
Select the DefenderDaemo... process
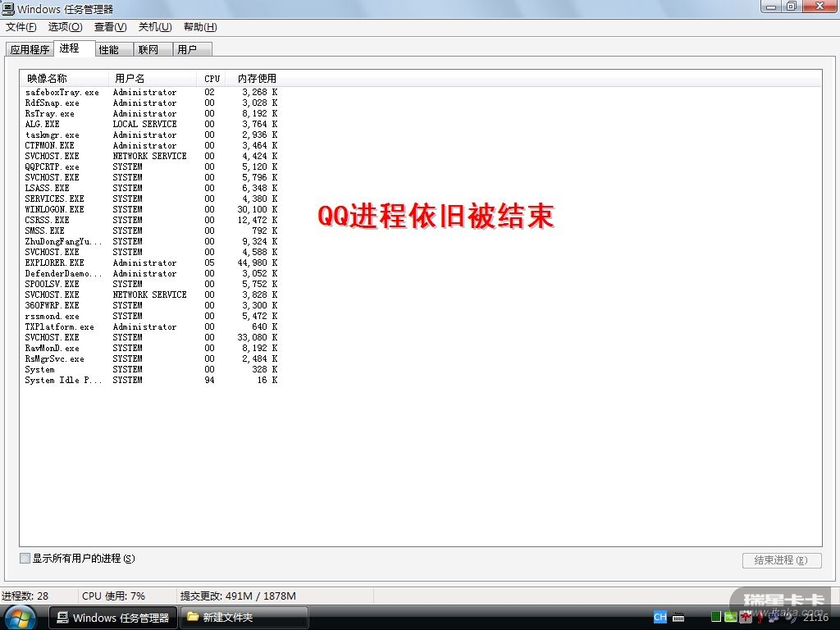151,274
